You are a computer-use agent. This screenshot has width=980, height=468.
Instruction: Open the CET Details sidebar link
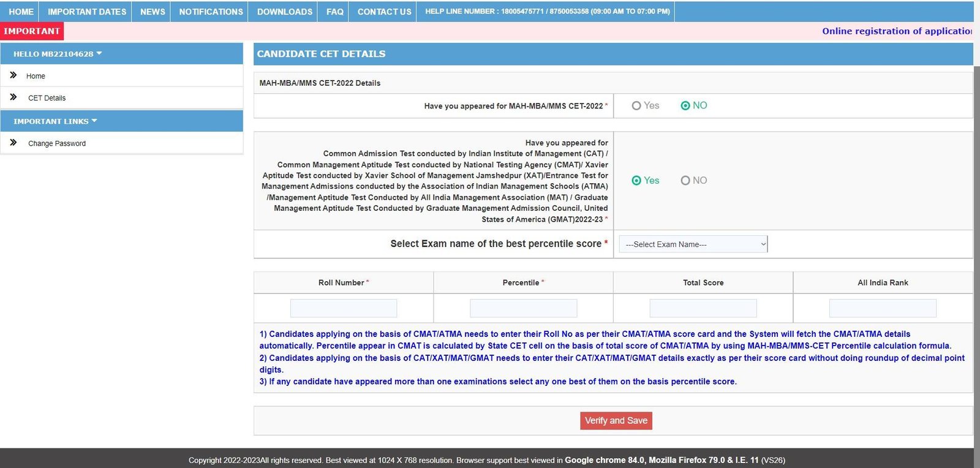(x=47, y=98)
